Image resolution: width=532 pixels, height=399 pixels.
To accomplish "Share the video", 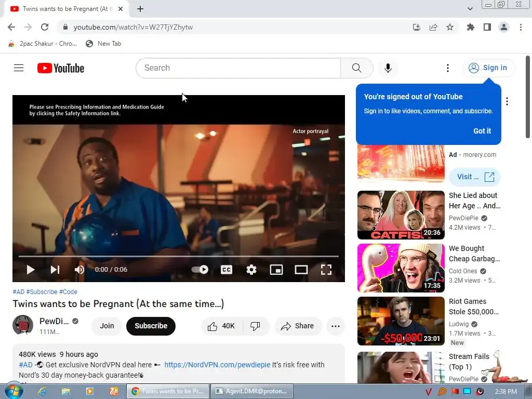I will pos(298,326).
